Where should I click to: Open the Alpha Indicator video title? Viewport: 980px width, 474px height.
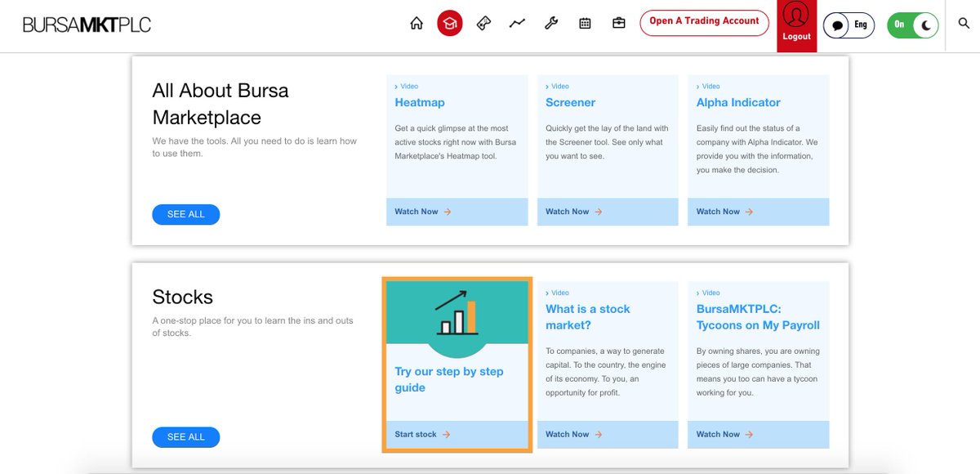point(738,102)
